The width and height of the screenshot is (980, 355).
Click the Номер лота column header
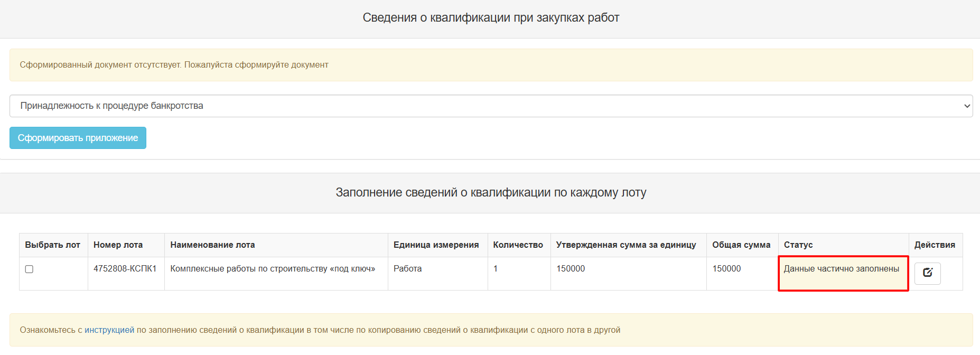(118, 245)
